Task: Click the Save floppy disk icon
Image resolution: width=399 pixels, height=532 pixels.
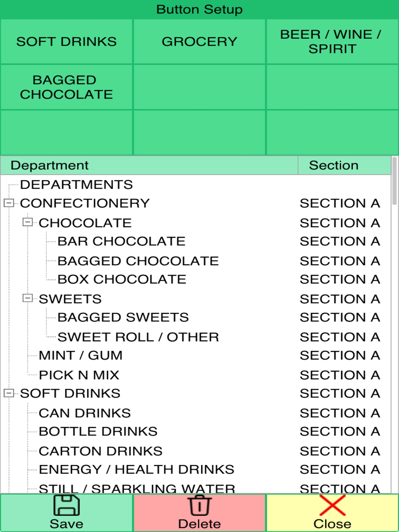Action: pos(66,505)
